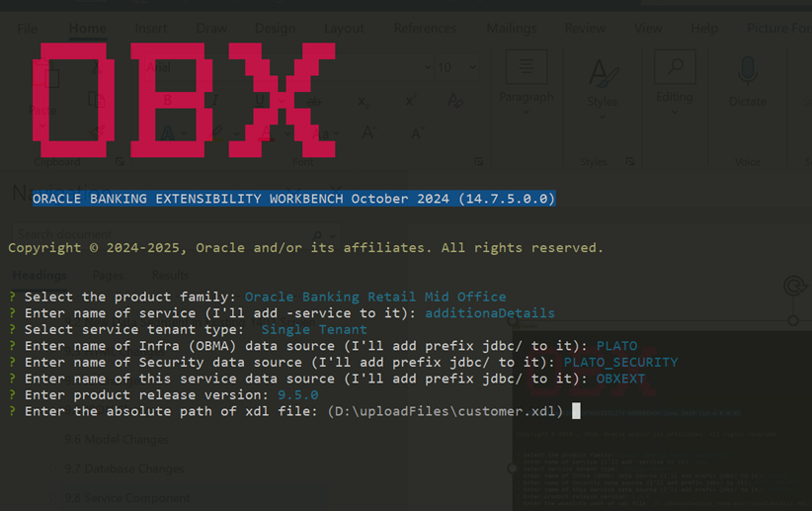Open the Styles group dialog launcher
Viewport: 812px width, 511px height.
coord(629,162)
